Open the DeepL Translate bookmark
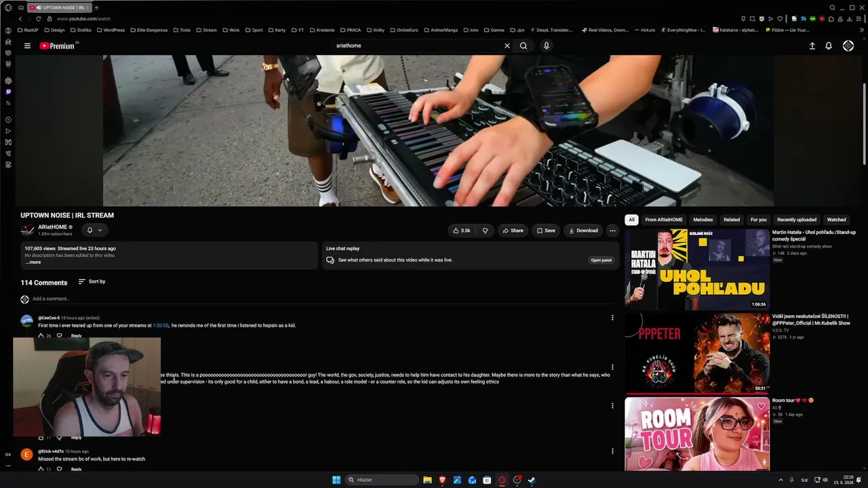Viewport: 868px width, 488px height. (551, 30)
